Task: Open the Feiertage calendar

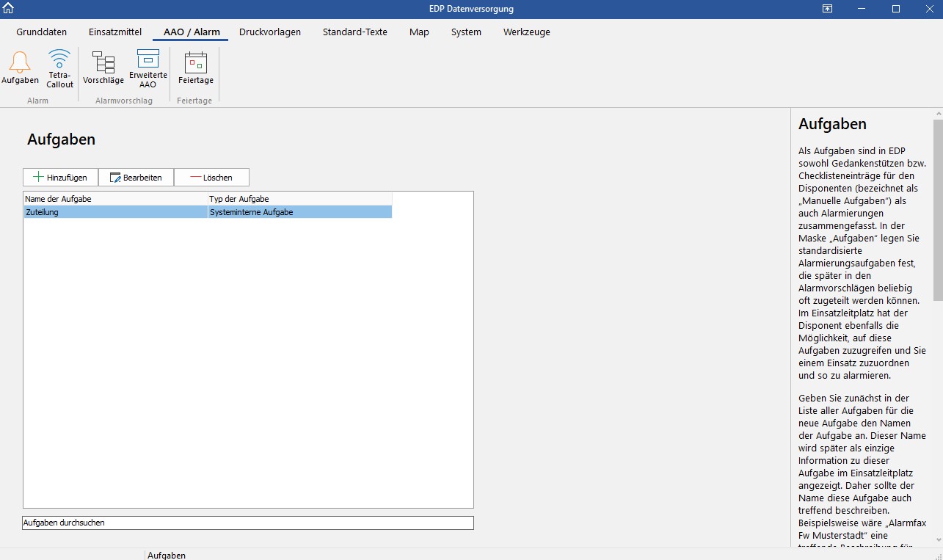Action: tap(196, 68)
